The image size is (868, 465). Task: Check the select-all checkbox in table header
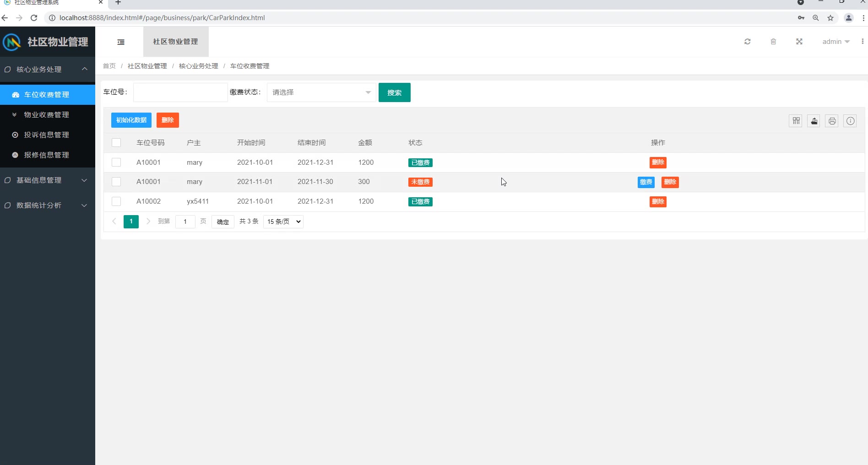tap(116, 143)
